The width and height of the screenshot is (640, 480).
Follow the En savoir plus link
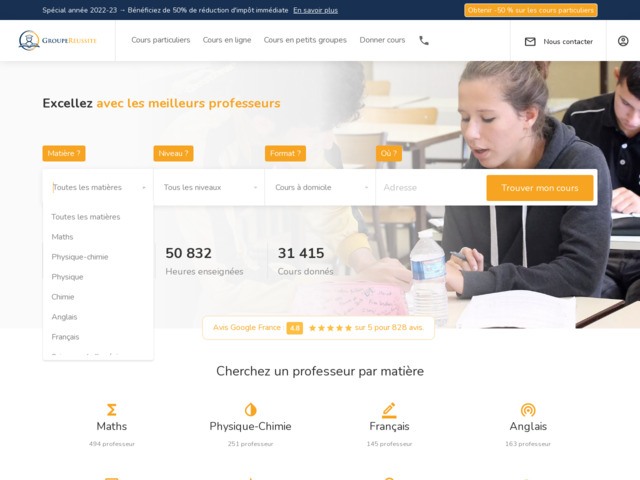(x=316, y=10)
